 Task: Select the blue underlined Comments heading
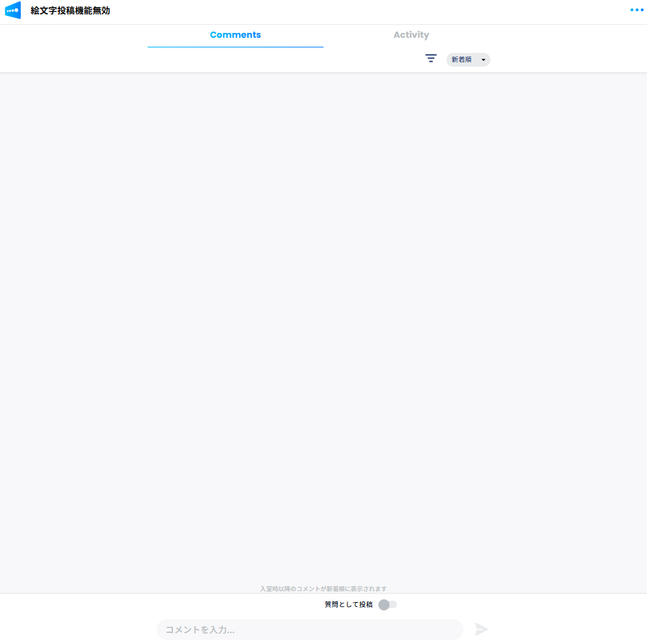236,35
